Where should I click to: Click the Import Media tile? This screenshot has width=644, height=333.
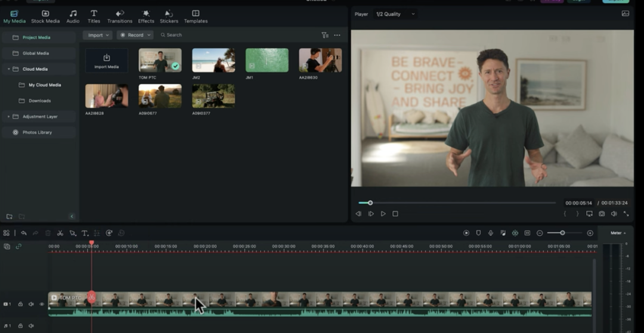point(107,60)
